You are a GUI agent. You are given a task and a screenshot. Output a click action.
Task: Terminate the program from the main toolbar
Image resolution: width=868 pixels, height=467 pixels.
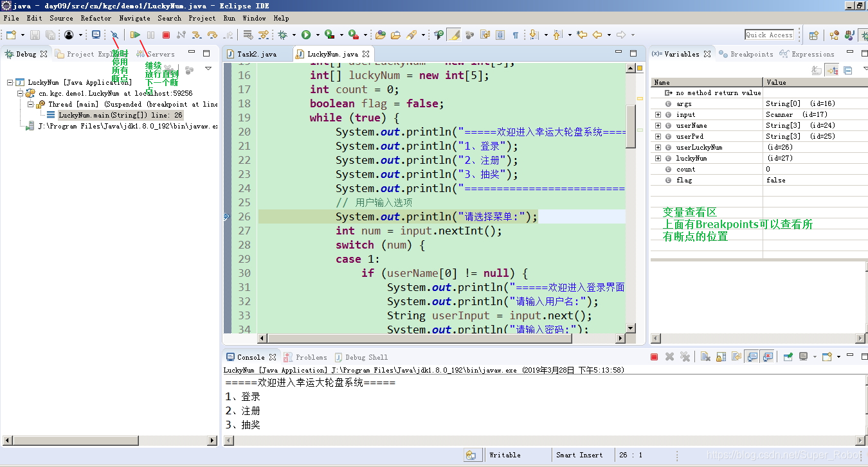pos(166,35)
